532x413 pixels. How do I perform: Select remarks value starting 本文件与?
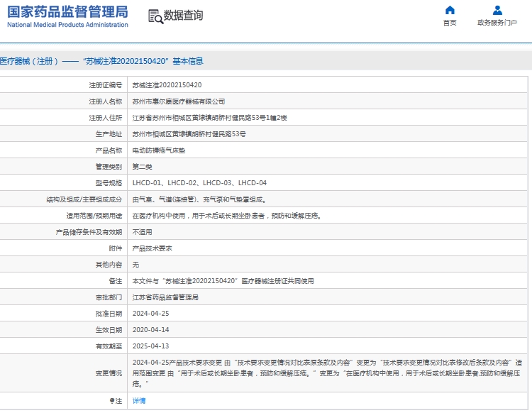point(223,281)
